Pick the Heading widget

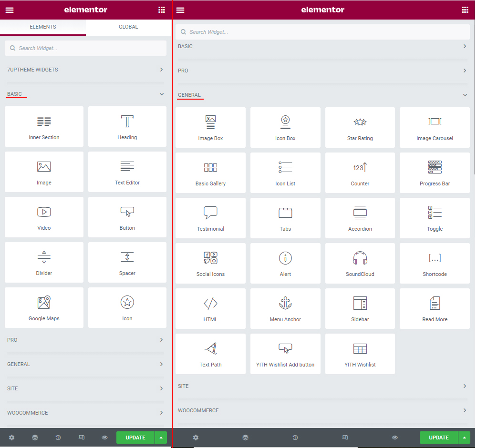tap(127, 126)
